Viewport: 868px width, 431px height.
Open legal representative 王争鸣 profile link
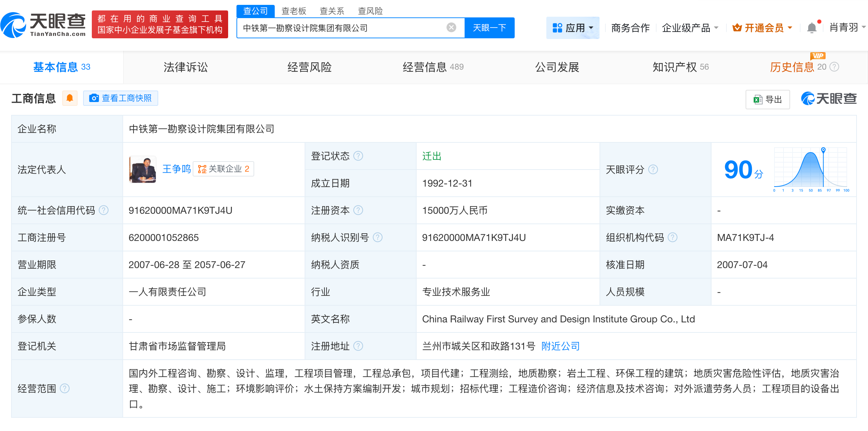176,169
